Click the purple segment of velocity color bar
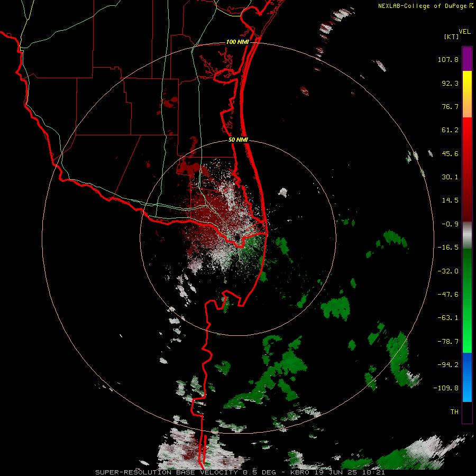Viewport: 476px width, 476px height. pos(467,59)
